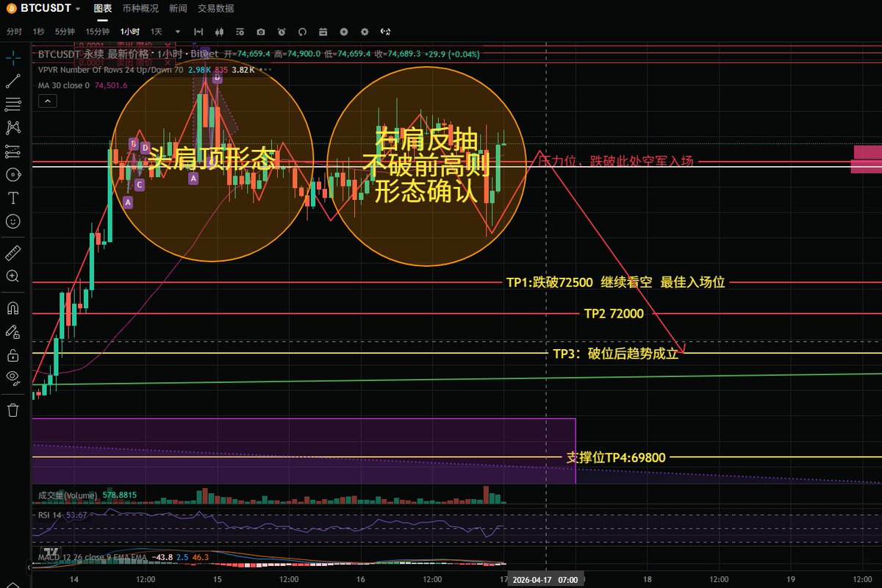Select the crosshair cursor tool

coord(12,57)
